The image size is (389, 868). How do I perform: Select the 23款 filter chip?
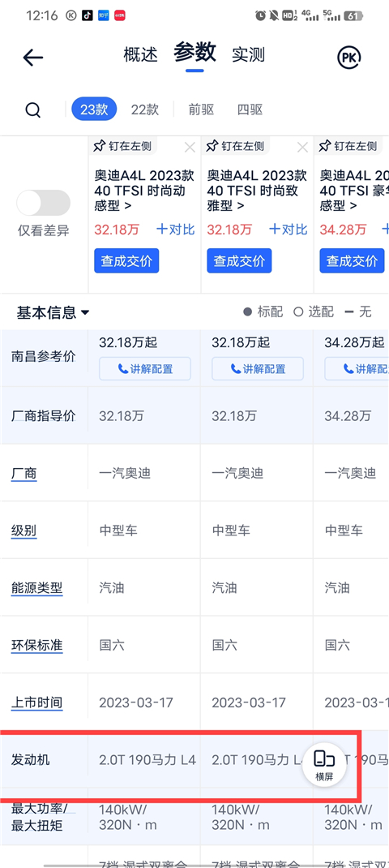[x=94, y=109]
